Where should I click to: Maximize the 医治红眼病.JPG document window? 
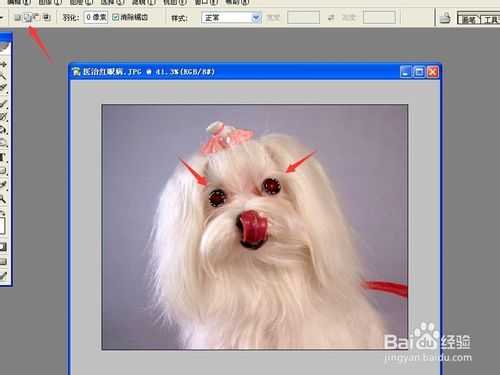(x=419, y=72)
